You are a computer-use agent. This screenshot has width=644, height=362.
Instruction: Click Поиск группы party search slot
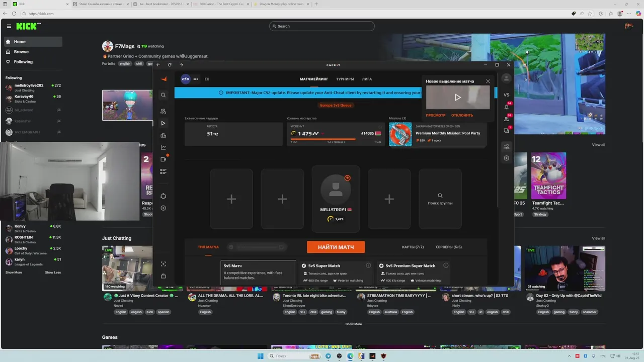click(x=440, y=199)
